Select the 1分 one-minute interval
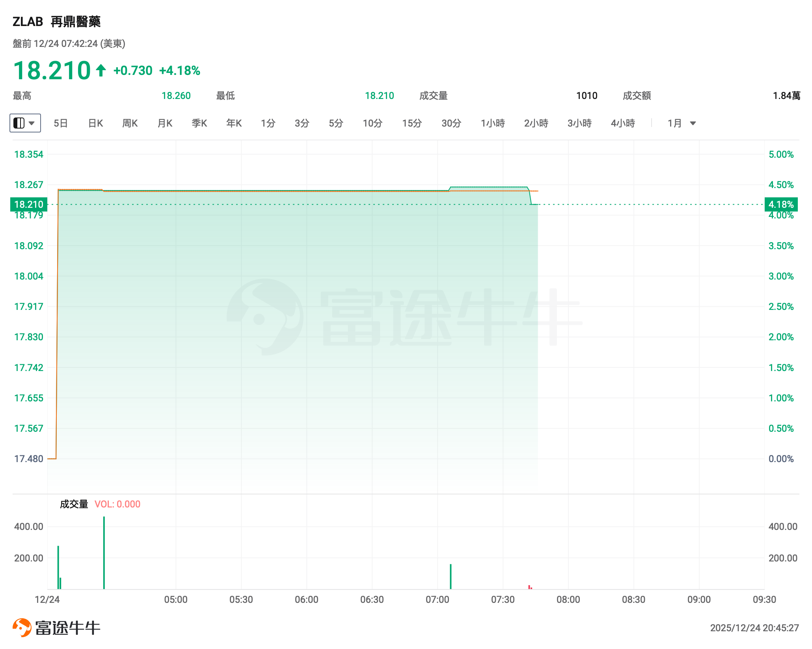The height and width of the screenshot is (649, 812). 268,123
